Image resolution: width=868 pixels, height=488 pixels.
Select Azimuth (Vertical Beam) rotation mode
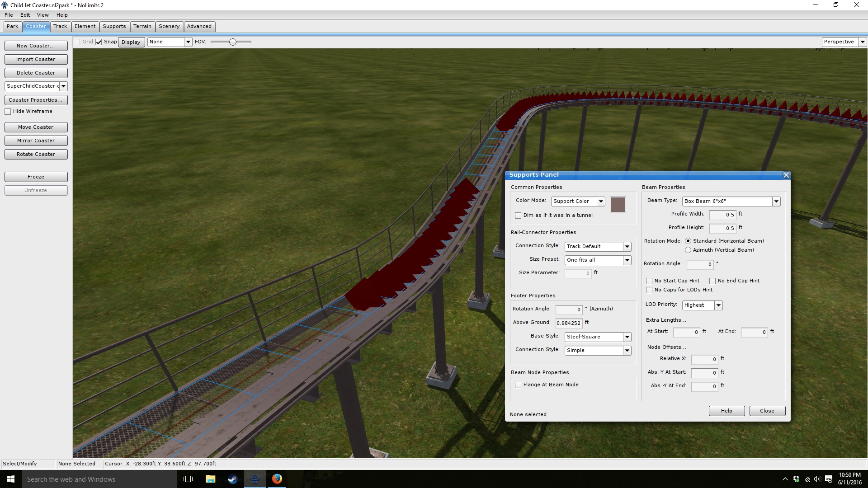point(688,250)
